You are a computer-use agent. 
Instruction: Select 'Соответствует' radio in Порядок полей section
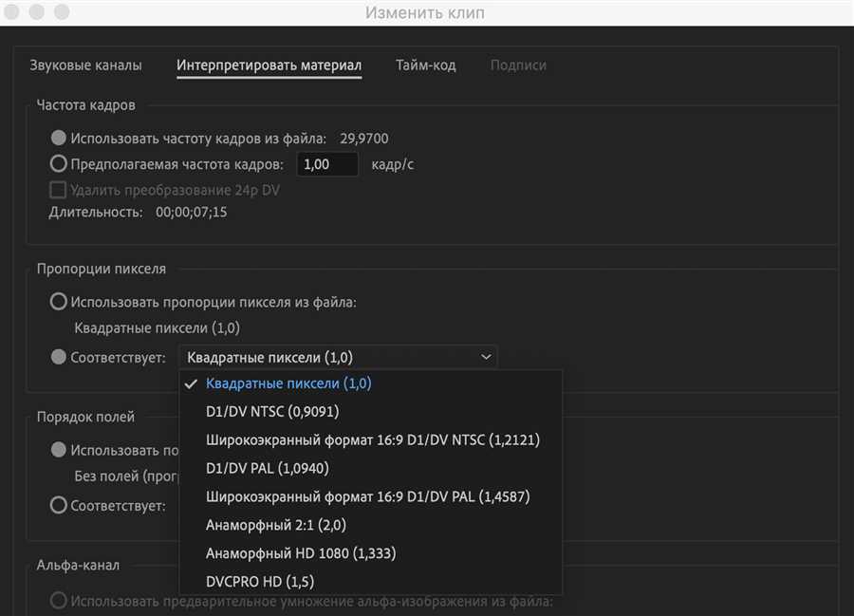[x=59, y=506]
